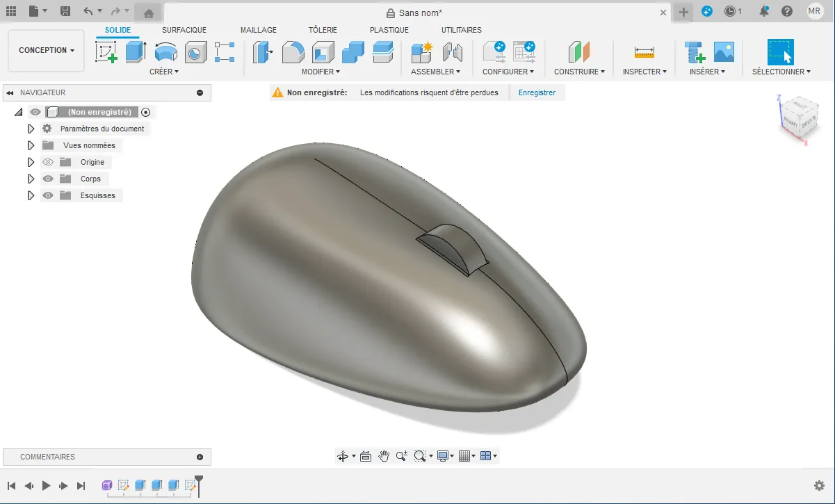Open the data panel grid icon
Image resolution: width=835 pixels, height=504 pixels.
tap(11, 11)
